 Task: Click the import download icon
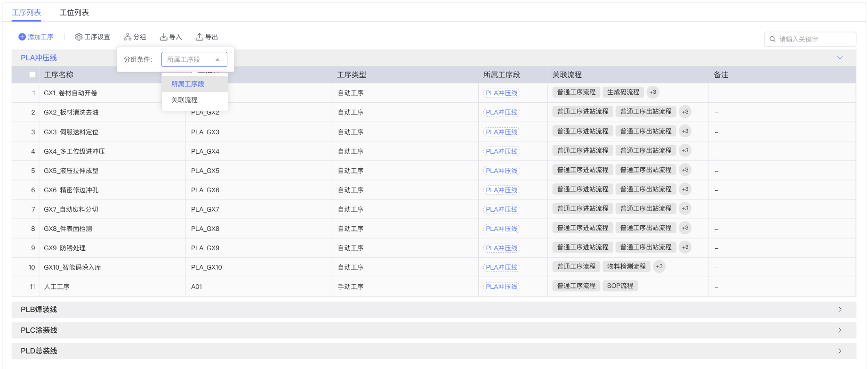(x=163, y=37)
